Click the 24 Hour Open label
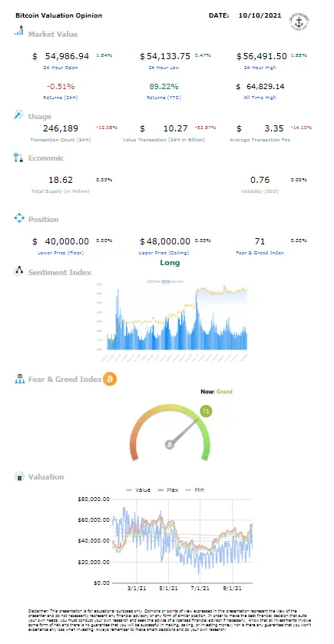The image size is (334, 644). click(x=61, y=68)
